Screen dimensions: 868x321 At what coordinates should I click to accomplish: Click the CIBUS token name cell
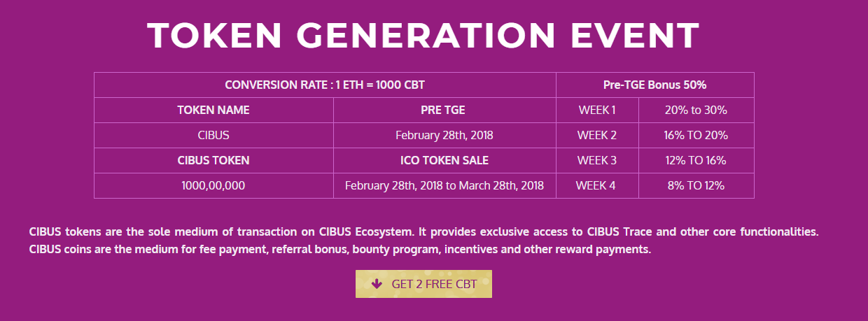click(x=213, y=135)
